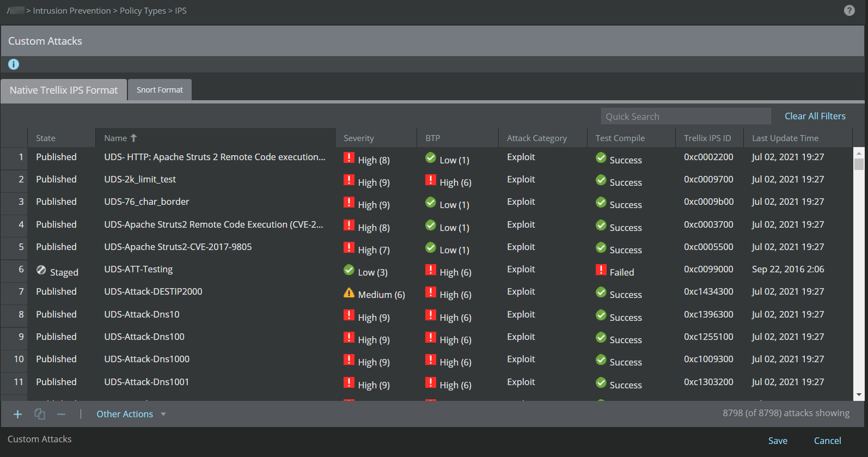Image resolution: width=868 pixels, height=457 pixels.
Task: Click in the Quick Search field
Action: 686,116
